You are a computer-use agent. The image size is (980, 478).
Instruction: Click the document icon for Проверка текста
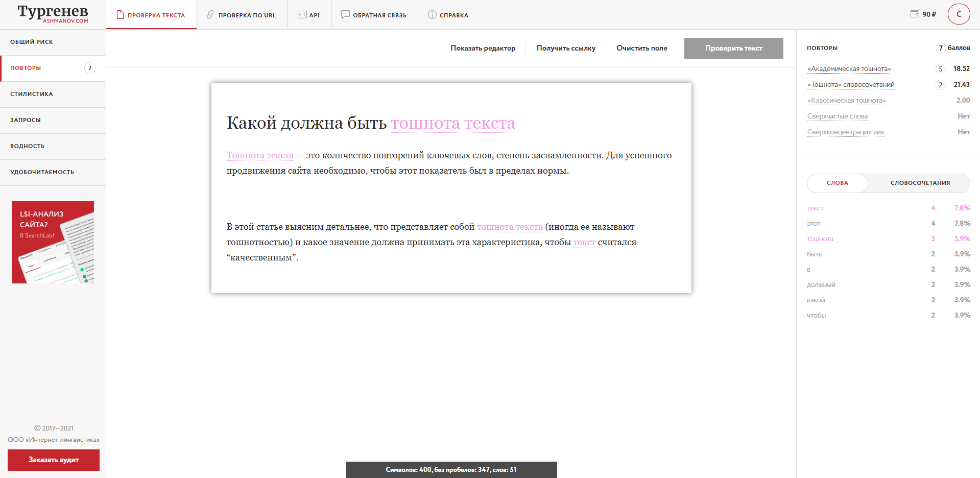tap(120, 15)
